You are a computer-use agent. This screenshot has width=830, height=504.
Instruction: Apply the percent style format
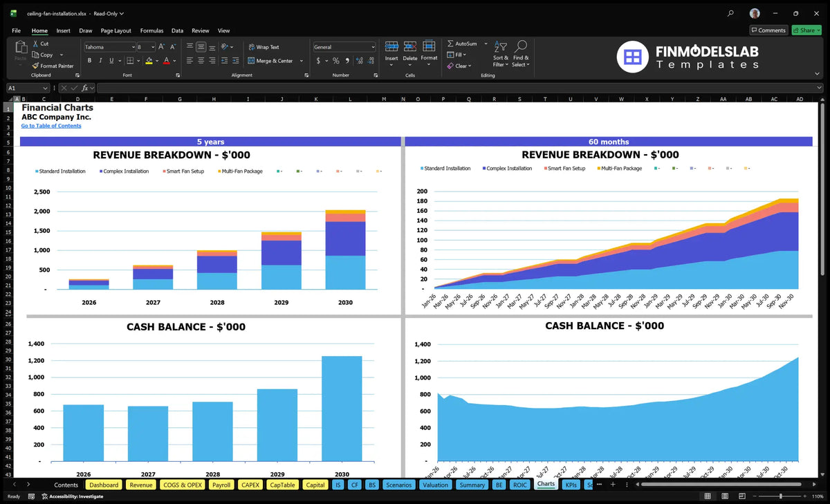335,61
